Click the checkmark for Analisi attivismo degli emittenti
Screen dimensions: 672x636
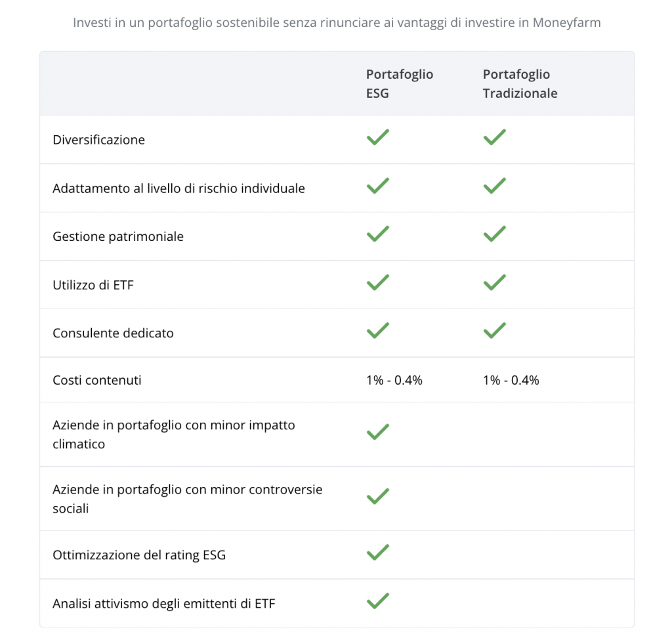tap(377, 601)
